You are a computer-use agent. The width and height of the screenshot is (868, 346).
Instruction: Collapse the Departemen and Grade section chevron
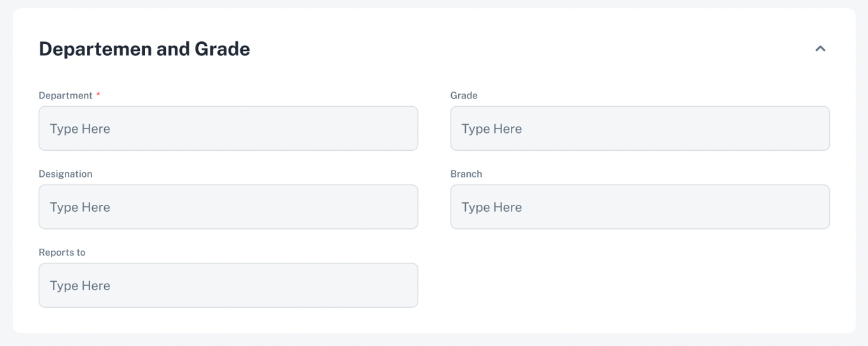(x=820, y=48)
